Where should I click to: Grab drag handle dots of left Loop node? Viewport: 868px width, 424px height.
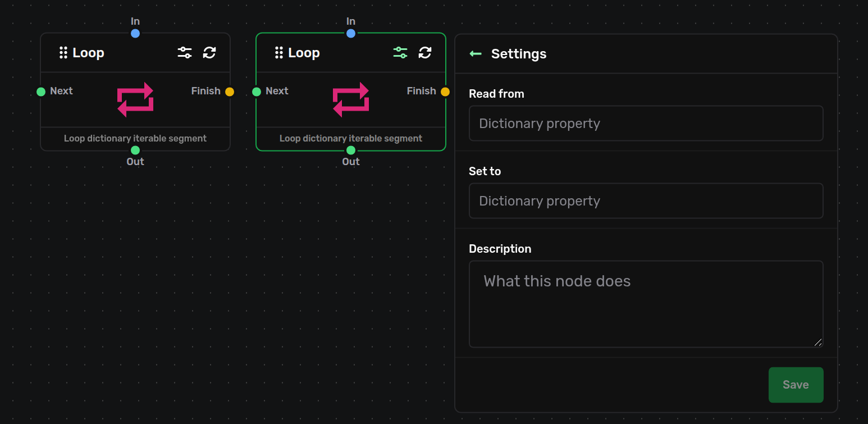[x=63, y=53]
